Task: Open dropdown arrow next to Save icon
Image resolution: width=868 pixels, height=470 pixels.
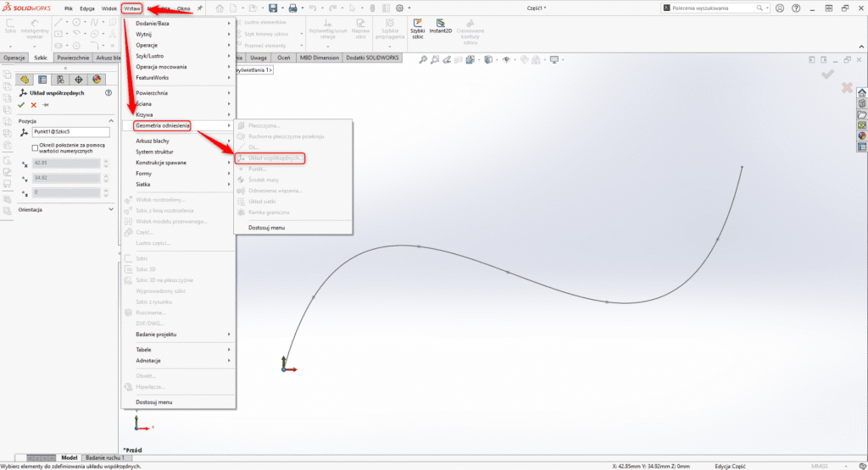Action: (x=282, y=8)
